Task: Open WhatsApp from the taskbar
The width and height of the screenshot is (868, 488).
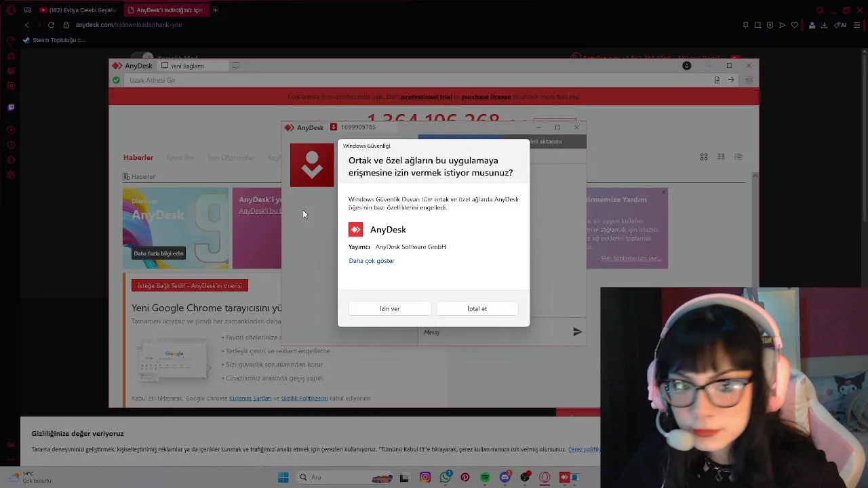Action: tap(446, 477)
